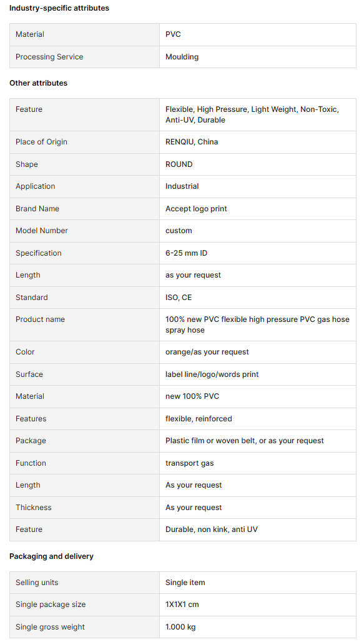Click the Industry-specific attributes heading

pyautogui.click(x=59, y=8)
